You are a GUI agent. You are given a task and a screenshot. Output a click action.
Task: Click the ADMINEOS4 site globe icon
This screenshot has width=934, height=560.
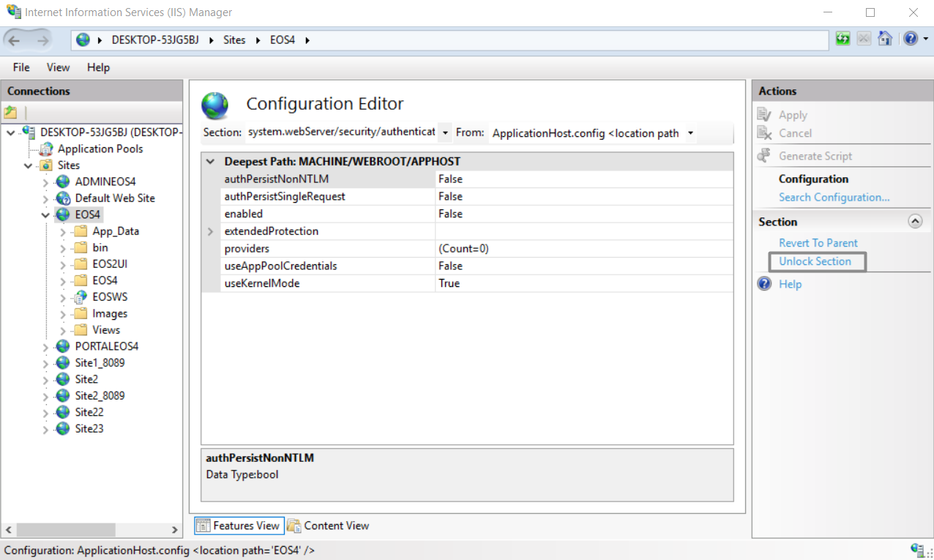pyautogui.click(x=63, y=182)
